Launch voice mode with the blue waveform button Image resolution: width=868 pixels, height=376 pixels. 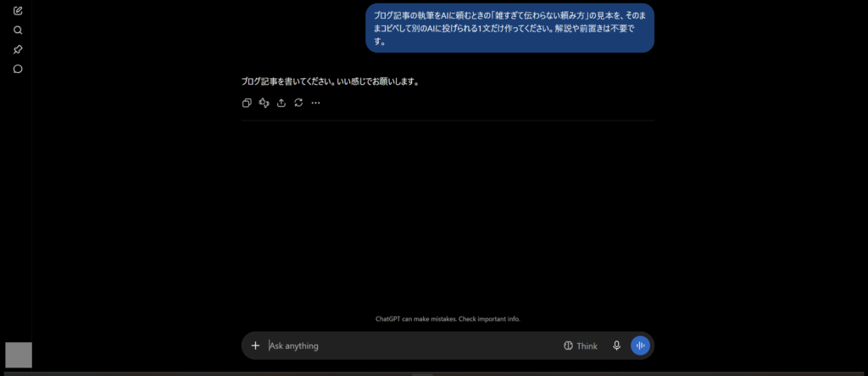click(641, 345)
